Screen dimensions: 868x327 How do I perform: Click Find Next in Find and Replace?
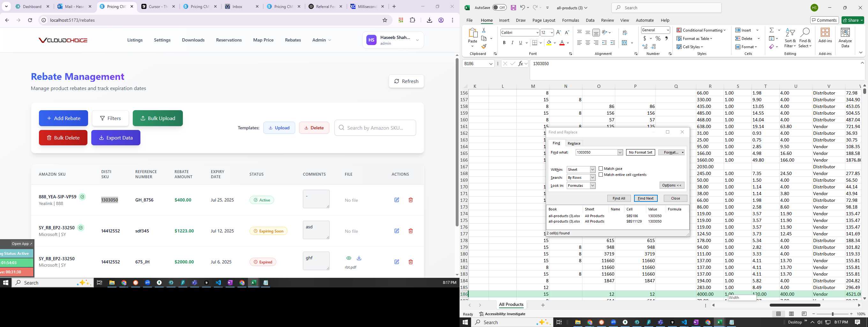[x=645, y=198]
